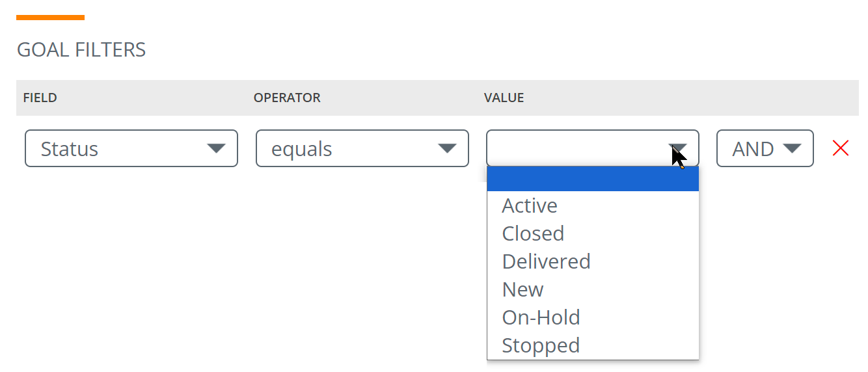Click the GOAL FILTERS section heading
This screenshot has height=372, width=868.
point(81,50)
